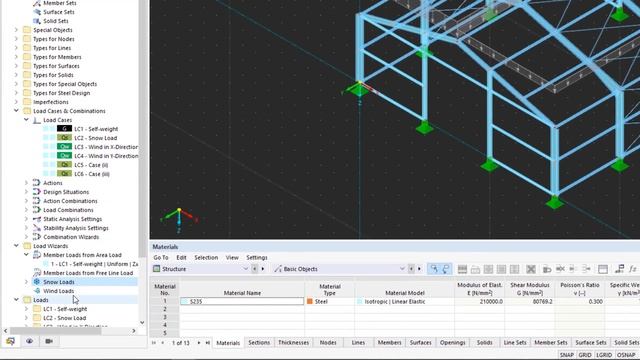The height and width of the screenshot is (360, 640).
Task: Click the table window layout icon
Action: pyautogui.click(x=603, y=269)
